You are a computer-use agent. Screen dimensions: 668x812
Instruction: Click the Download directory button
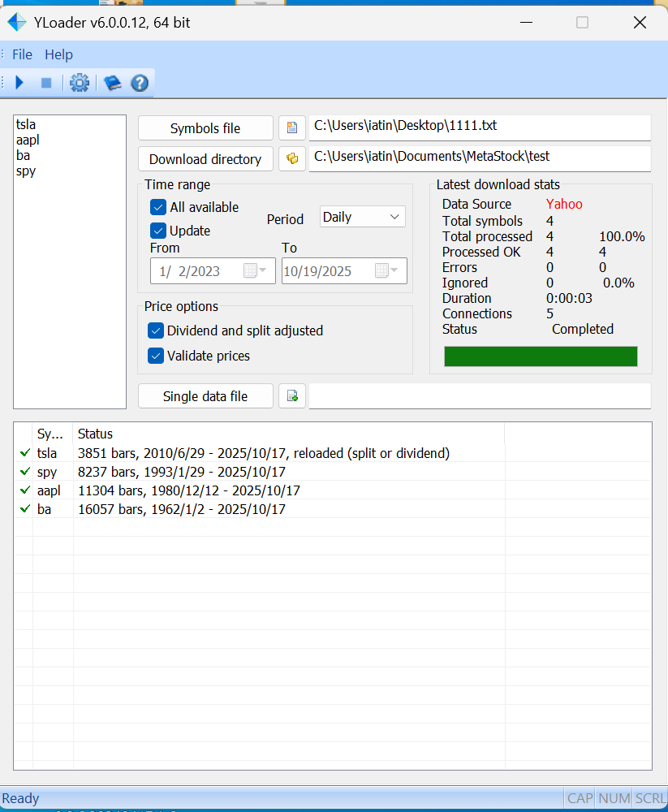pos(205,159)
